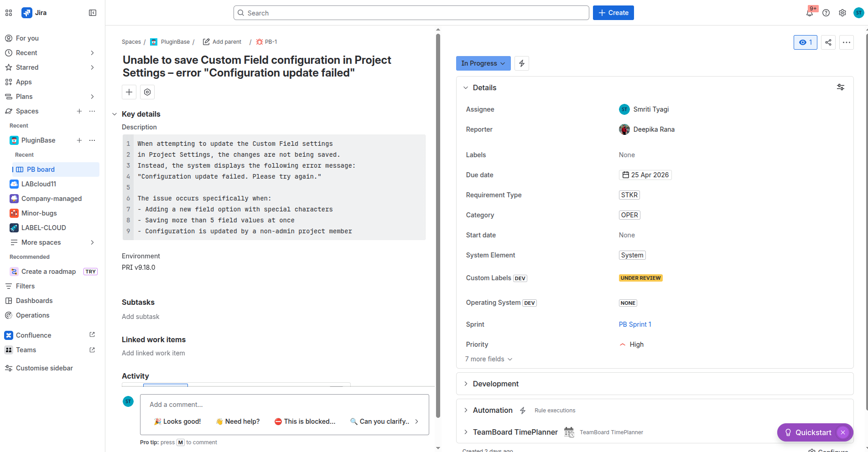
Task: Open the In Progress status dropdown
Action: 483,63
